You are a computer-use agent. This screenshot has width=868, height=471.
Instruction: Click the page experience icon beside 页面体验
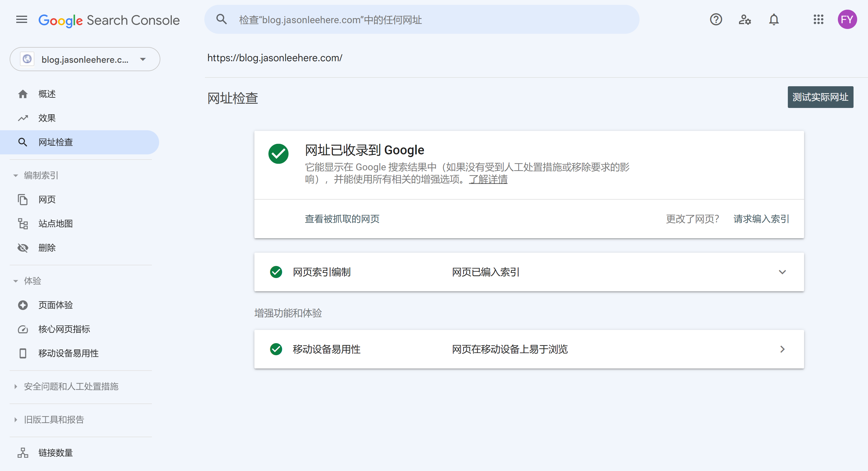(23, 305)
